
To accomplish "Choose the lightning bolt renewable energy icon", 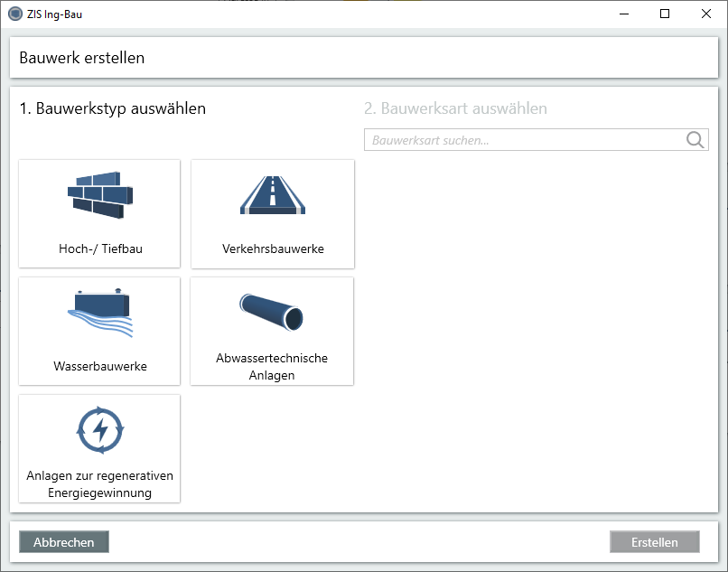I will click(99, 430).
